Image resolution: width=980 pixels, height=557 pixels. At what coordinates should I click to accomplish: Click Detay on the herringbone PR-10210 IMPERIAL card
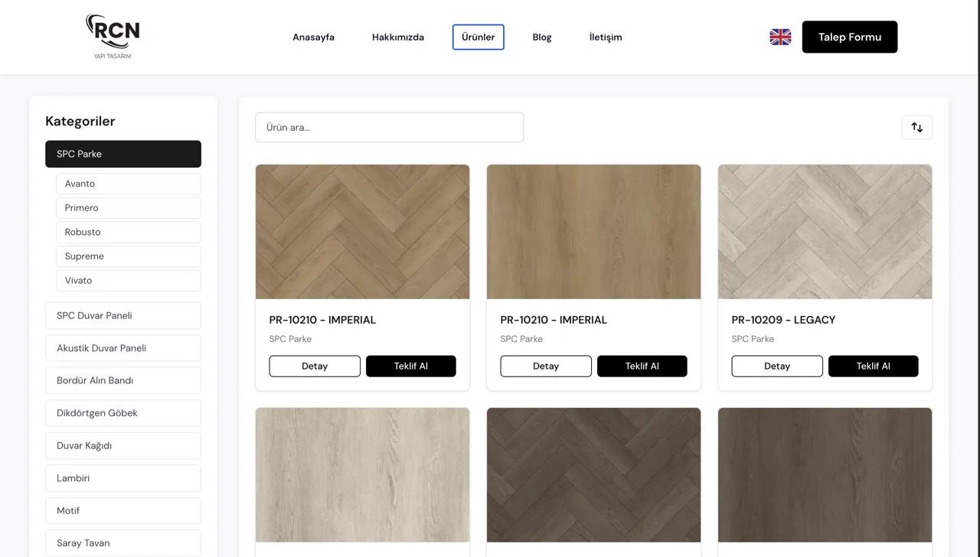315,366
